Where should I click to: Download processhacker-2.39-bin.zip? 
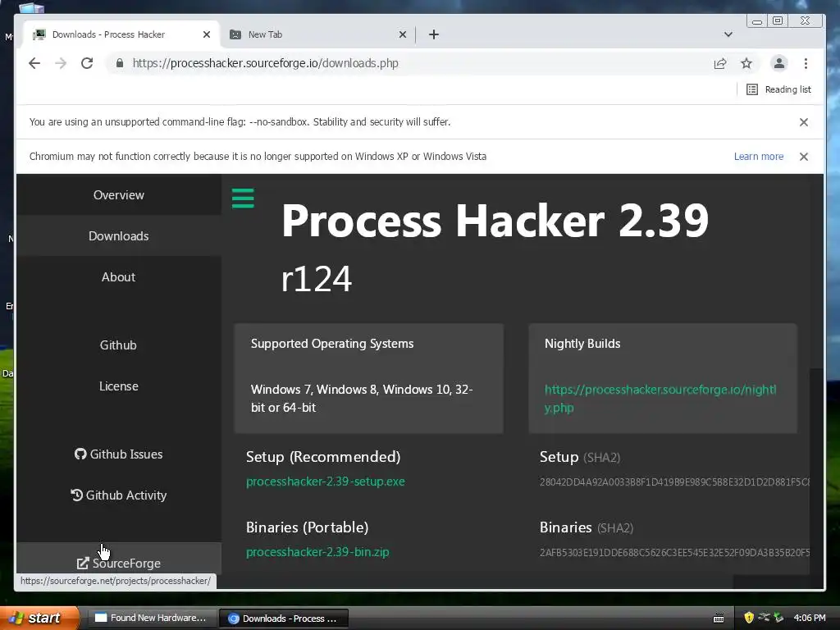tap(317, 552)
